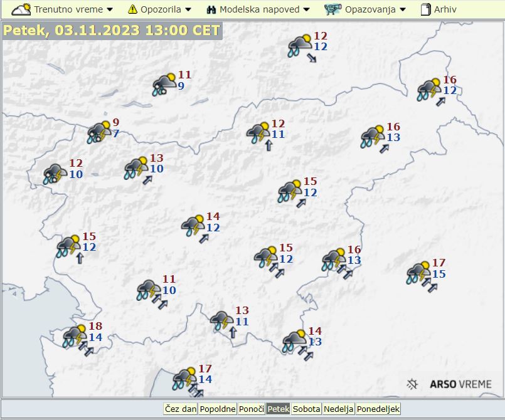Click the storm icon beside 17/15 temperatures
The image size is (505, 420).
pyautogui.click(x=417, y=273)
